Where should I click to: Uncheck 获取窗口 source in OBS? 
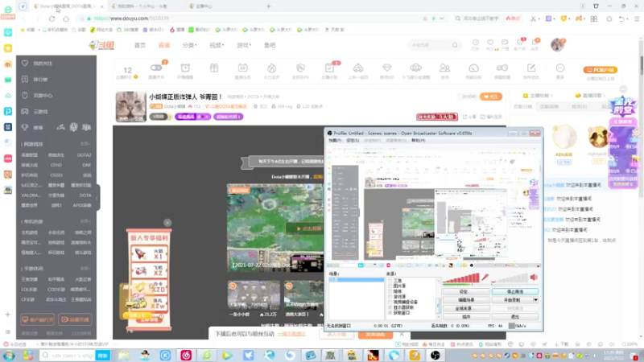390,313
